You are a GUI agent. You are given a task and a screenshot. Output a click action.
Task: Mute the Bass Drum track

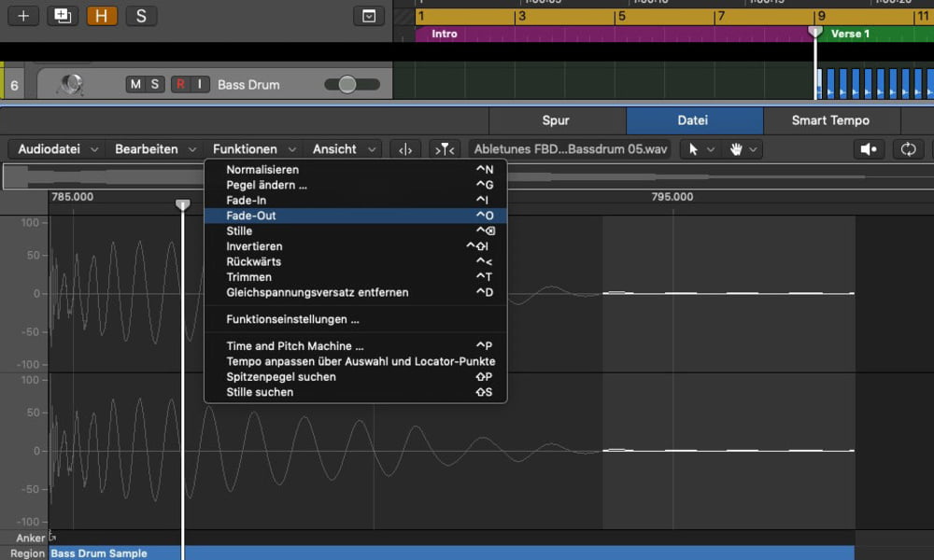[x=135, y=85]
